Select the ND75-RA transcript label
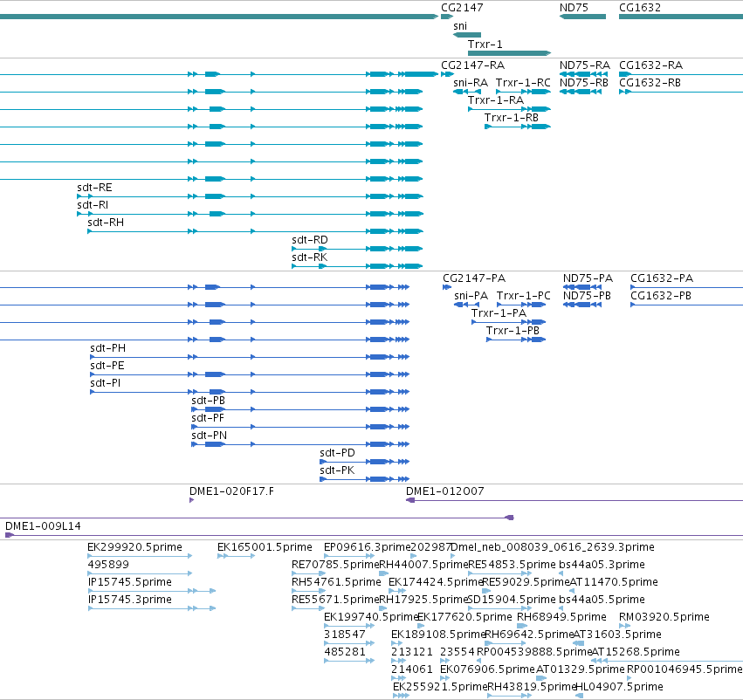This screenshot has height=700, width=743. (x=585, y=65)
